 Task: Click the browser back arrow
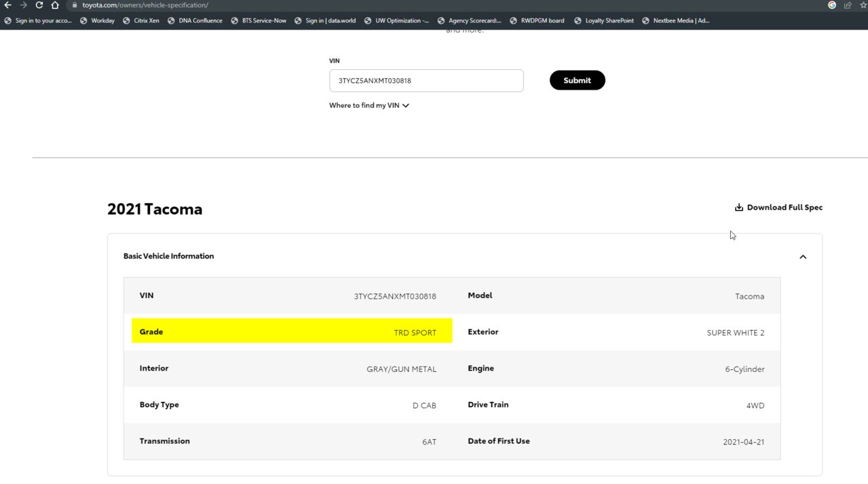pos(7,5)
